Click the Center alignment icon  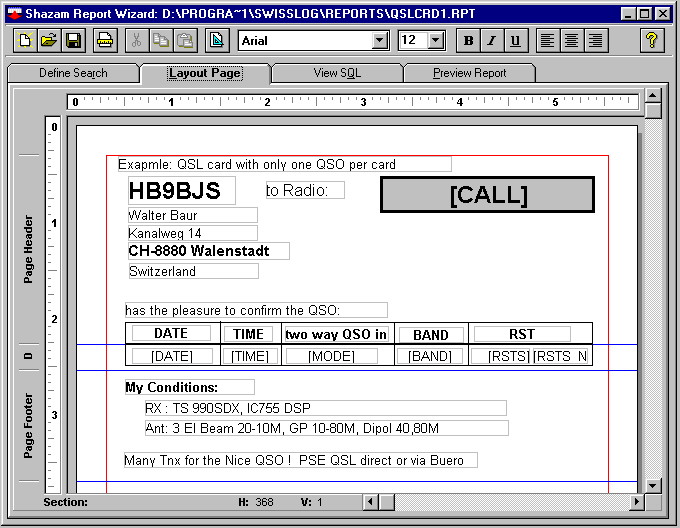click(571, 41)
